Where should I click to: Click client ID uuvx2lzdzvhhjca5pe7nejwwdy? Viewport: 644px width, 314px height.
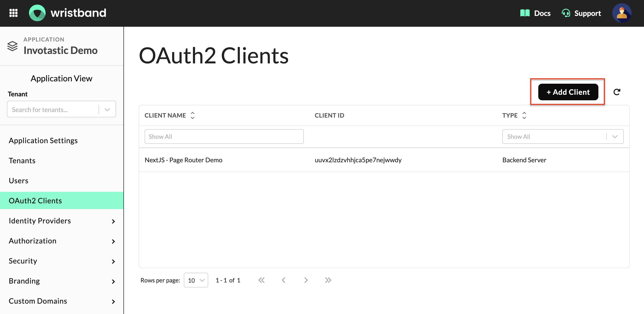pyautogui.click(x=358, y=160)
